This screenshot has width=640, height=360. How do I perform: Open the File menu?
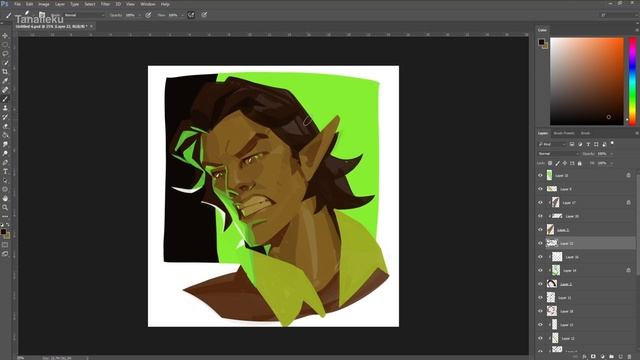18,4
